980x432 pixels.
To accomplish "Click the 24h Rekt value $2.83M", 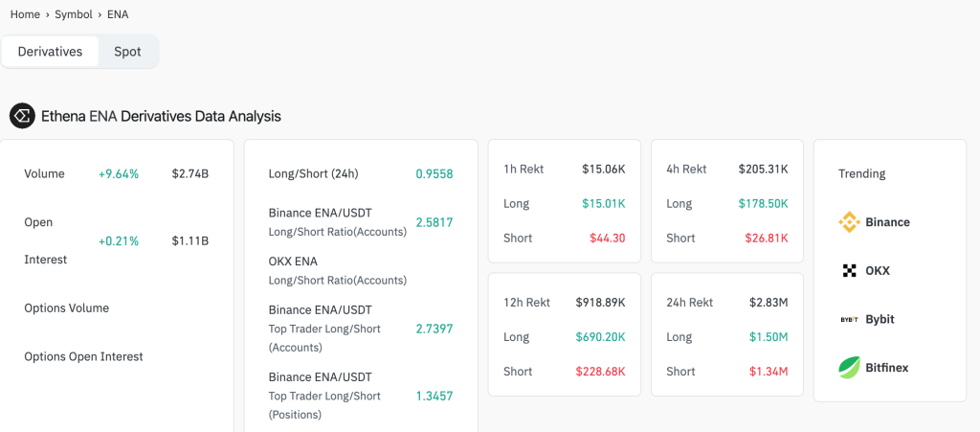I will tap(768, 302).
